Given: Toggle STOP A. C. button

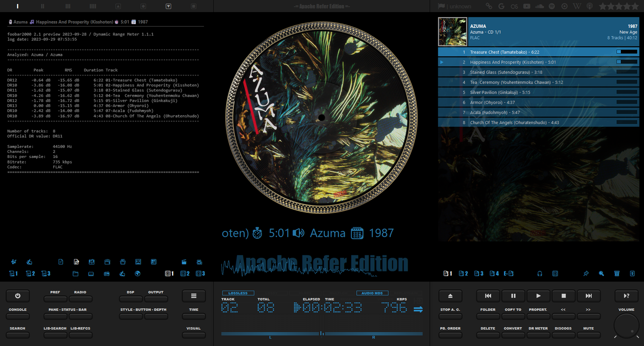Looking at the screenshot, I should pyautogui.click(x=450, y=316).
